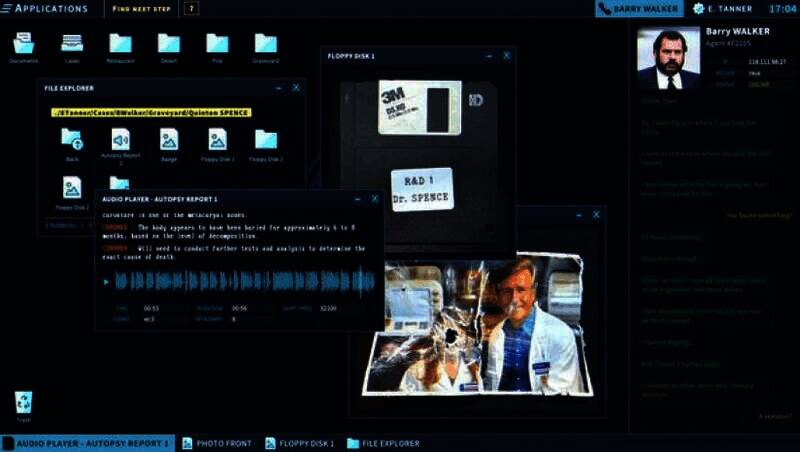Seek within the audio waveform

coord(245,281)
